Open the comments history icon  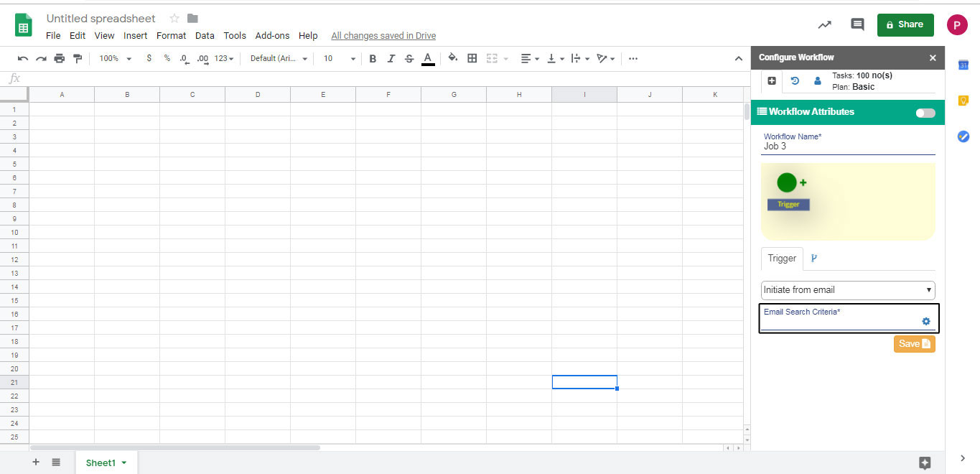point(857,24)
